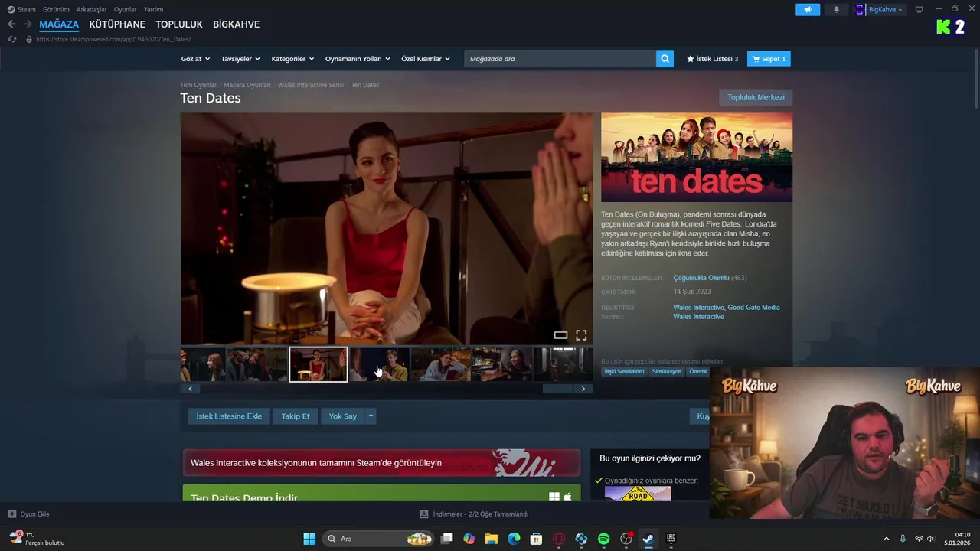Image resolution: width=980 pixels, height=551 pixels.
Task: Click İstek Listesine Ekle button
Action: (x=229, y=416)
